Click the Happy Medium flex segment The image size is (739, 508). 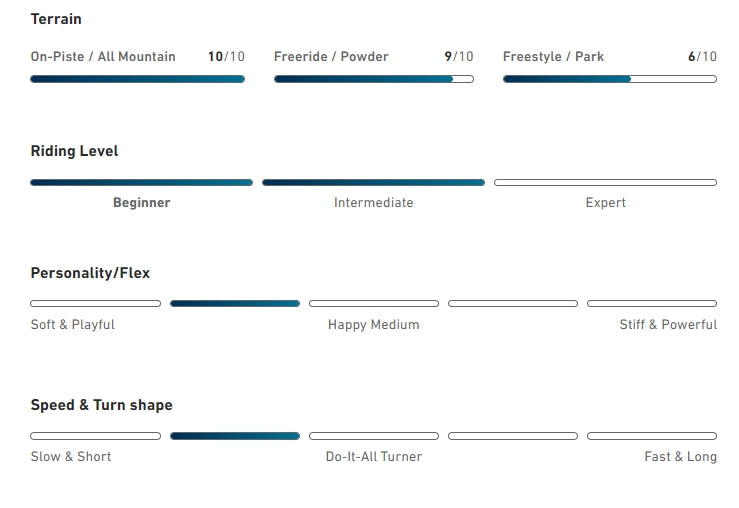[x=374, y=303]
